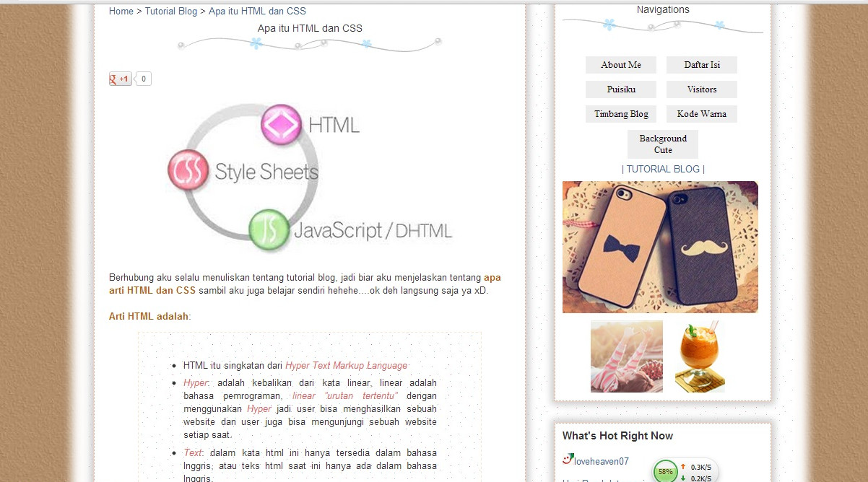Image resolution: width=868 pixels, height=482 pixels.
Task: Open the Kode Warna page
Action: click(x=701, y=114)
